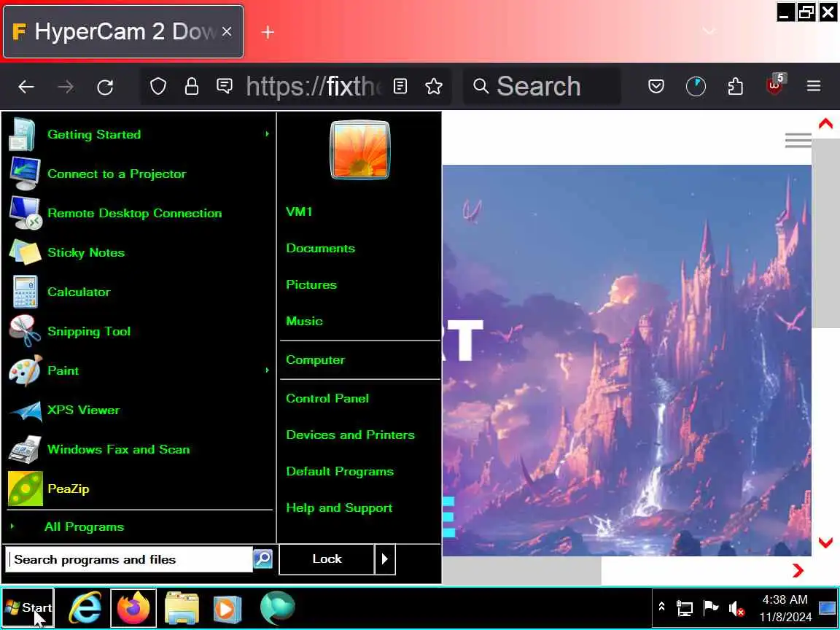Click the teal sphere taskbar icon
The image size is (840, 630).
(278, 608)
